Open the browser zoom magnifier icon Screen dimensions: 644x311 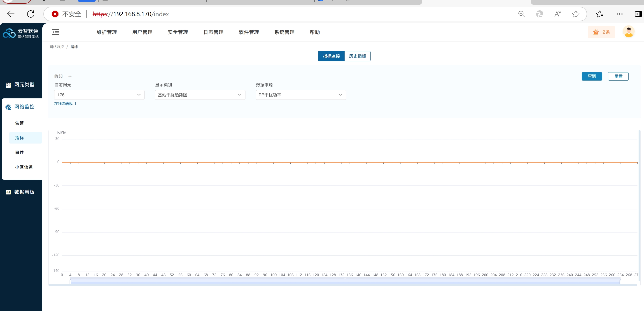pos(521,14)
